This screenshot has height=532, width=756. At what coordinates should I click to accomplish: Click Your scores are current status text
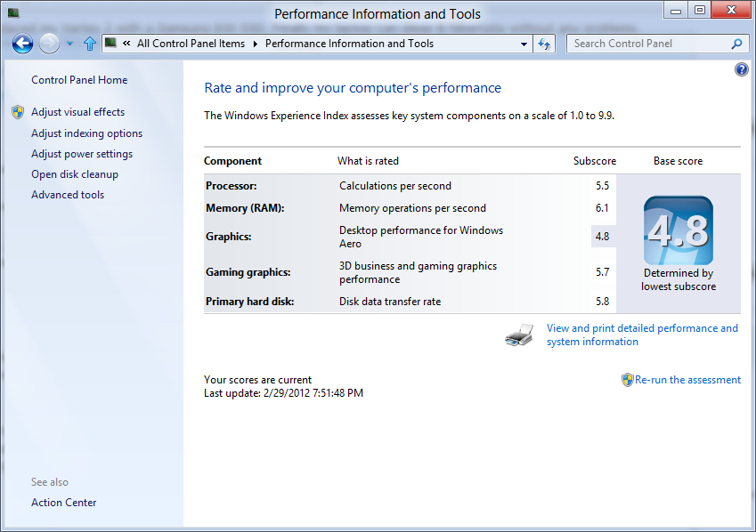258,380
